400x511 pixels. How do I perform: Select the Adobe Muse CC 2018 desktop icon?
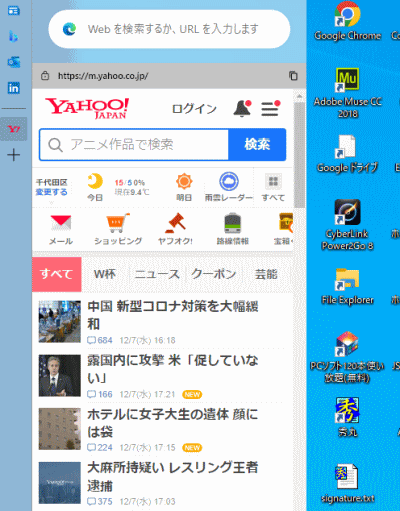347,93
